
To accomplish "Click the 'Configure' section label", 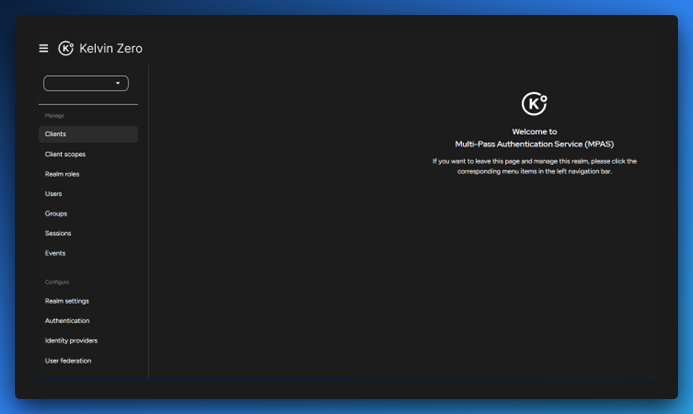I will click(x=57, y=282).
